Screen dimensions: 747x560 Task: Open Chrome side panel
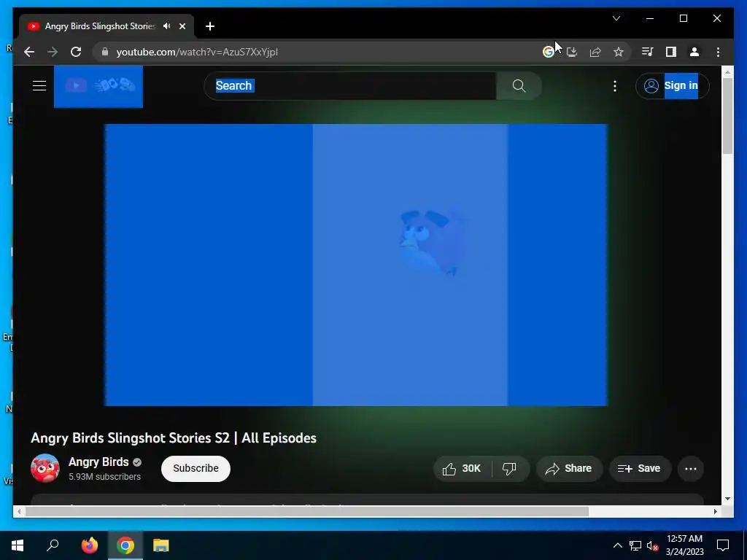point(671,52)
